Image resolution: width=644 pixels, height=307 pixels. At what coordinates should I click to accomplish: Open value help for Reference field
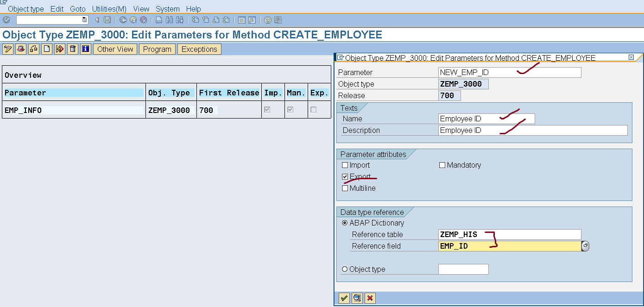(585, 246)
